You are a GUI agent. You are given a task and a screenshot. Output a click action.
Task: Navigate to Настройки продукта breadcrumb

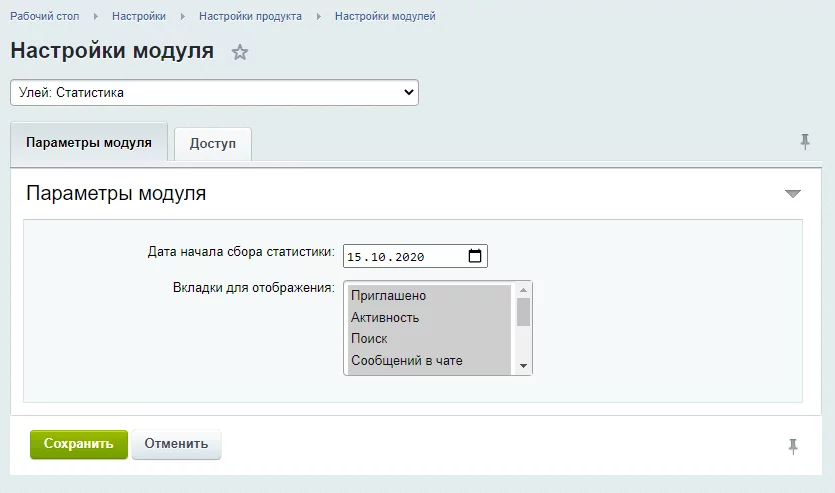pos(250,17)
